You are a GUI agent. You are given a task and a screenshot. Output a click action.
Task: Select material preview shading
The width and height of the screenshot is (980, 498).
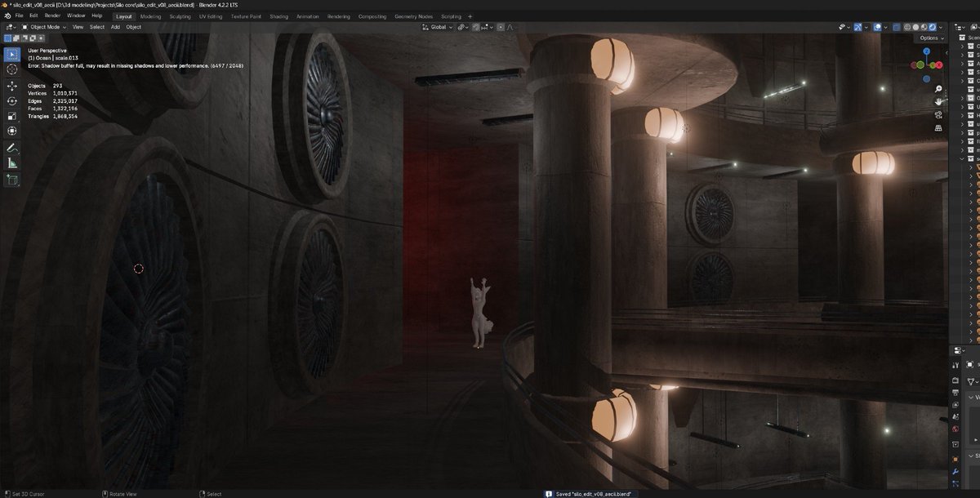coord(924,27)
